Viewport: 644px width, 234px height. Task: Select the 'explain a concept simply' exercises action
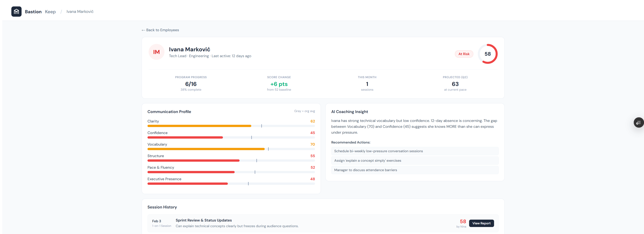click(415, 160)
